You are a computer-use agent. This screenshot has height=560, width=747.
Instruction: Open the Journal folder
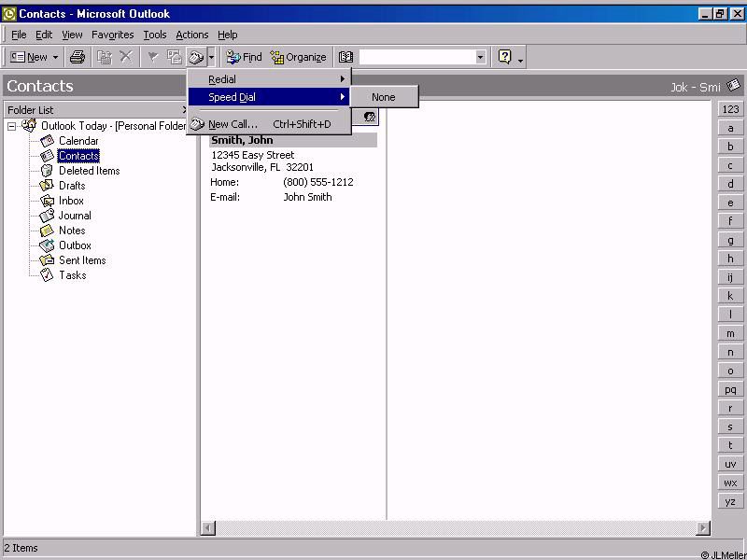(x=75, y=216)
